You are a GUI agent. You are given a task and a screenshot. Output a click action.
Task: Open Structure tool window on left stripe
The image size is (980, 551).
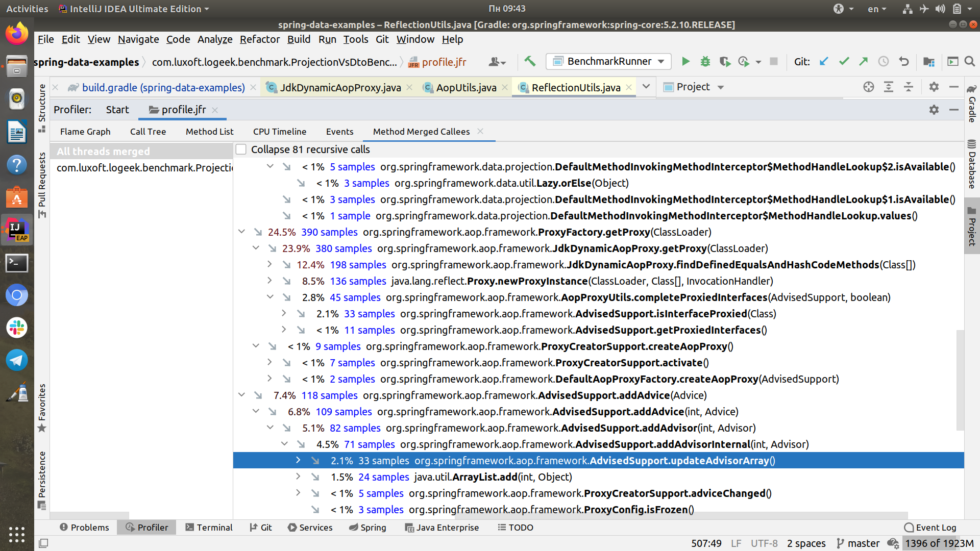(42, 108)
